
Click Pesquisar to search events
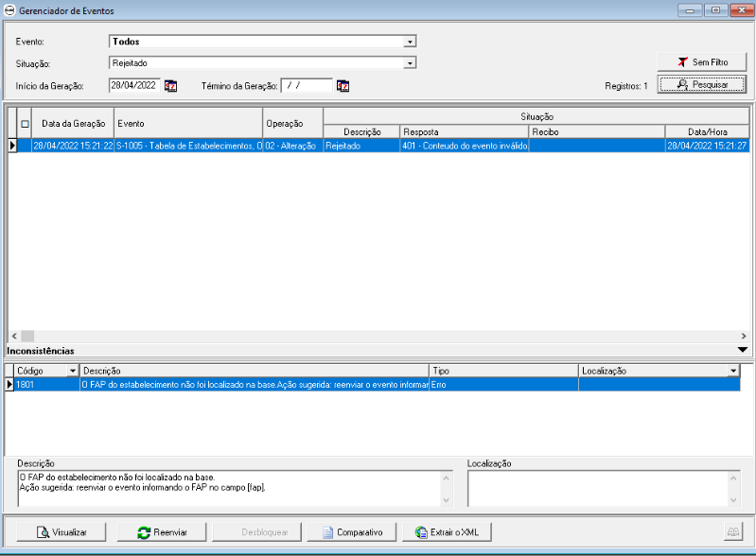pos(702,84)
